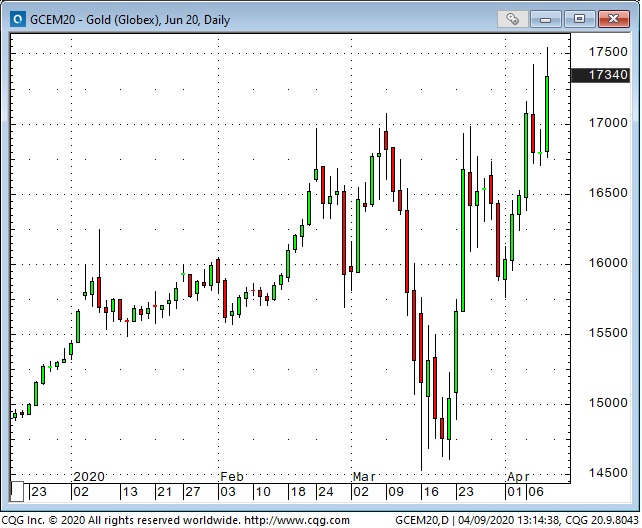
Task: Maximize the GCEM20 chart window
Action: [x=579, y=19]
